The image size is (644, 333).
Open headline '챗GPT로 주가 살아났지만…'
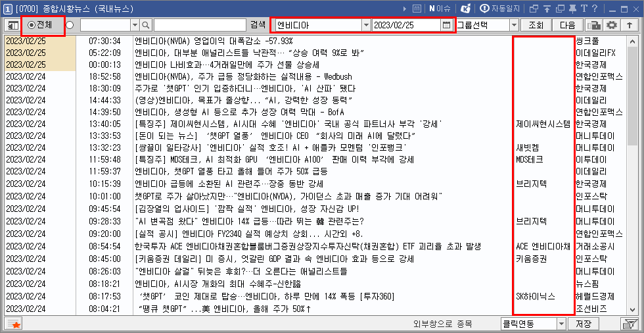[x=288, y=196]
